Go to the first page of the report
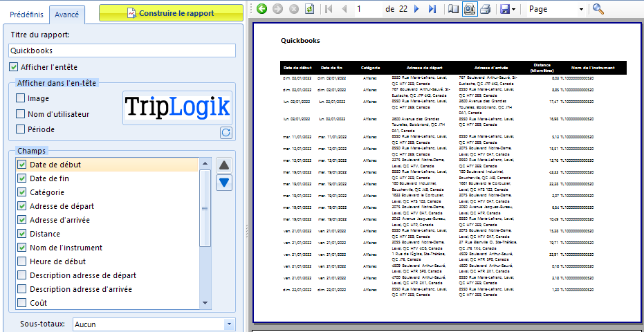Screen dimensions: 644x332 point(328,9)
